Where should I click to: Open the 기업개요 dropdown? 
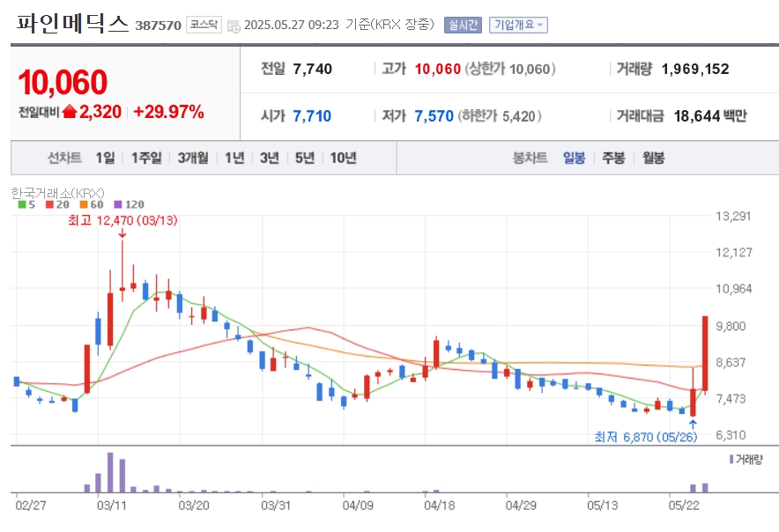[x=518, y=25]
